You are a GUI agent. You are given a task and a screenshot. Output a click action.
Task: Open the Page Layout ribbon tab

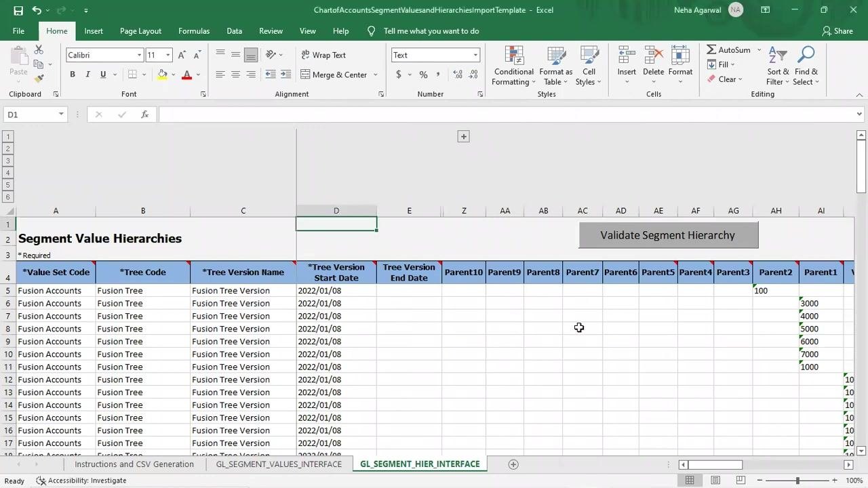(140, 30)
